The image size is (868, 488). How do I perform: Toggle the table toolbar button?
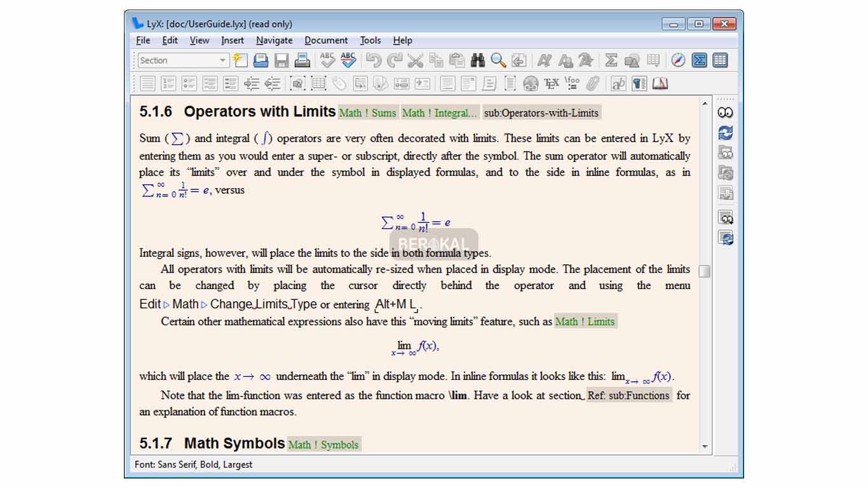pyautogui.click(x=720, y=60)
